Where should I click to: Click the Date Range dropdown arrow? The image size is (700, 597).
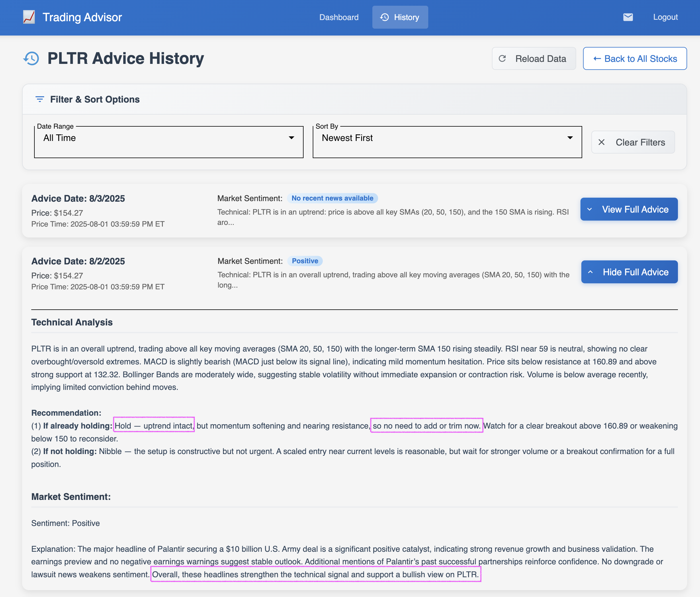pos(291,138)
